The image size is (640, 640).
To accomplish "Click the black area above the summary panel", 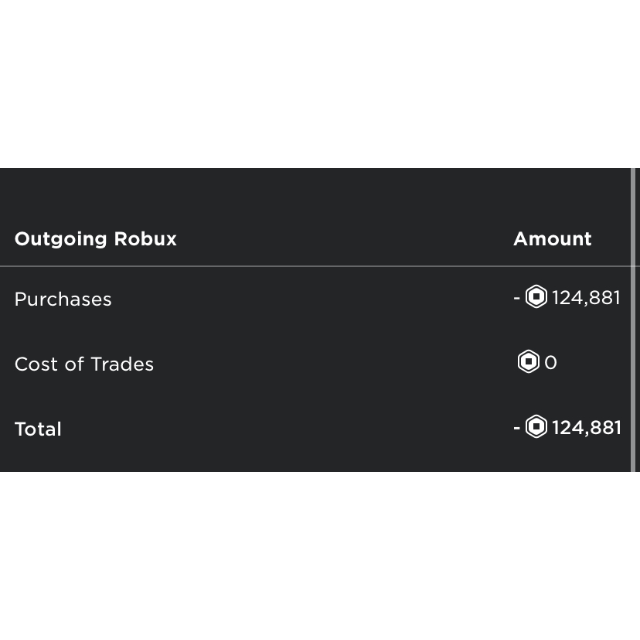I will (320, 80).
